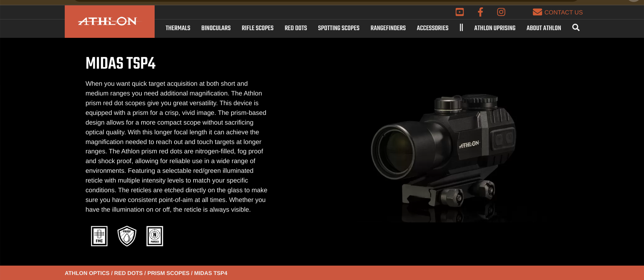This screenshot has width=644, height=280.
Task: Open the Binoculars menu
Action: (x=216, y=28)
